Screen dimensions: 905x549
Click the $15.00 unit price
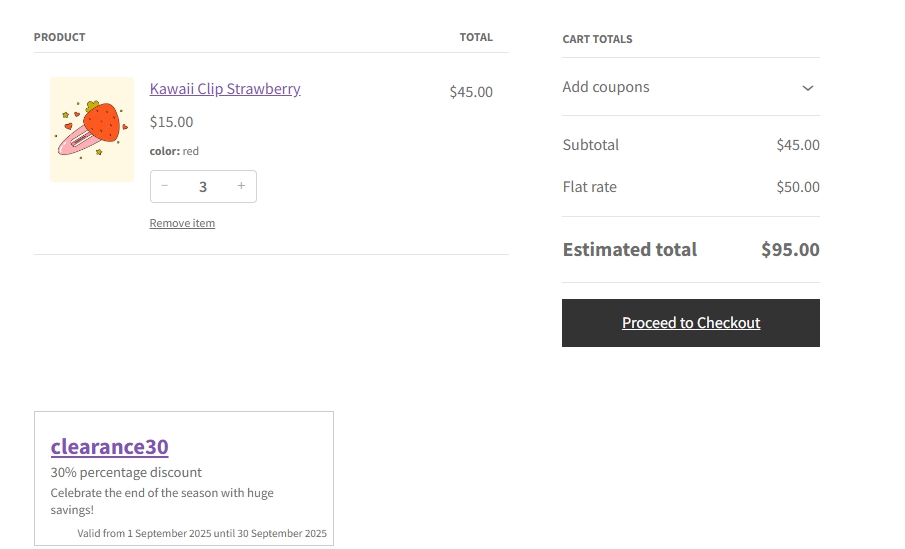(172, 122)
